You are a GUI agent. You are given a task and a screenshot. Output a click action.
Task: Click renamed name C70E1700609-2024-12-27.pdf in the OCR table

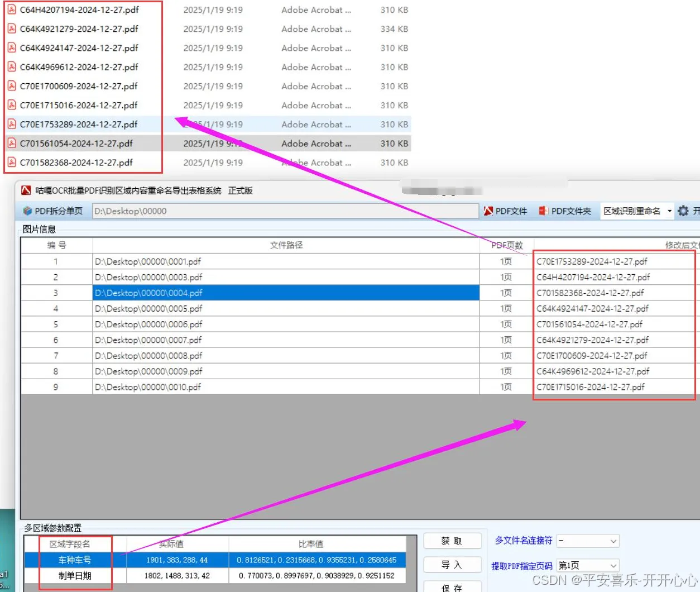point(592,355)
